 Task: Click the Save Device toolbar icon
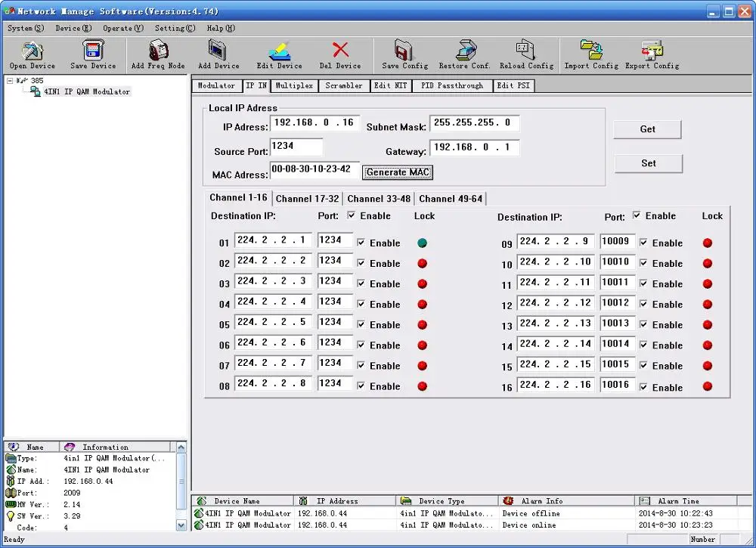tap(93, 51)
